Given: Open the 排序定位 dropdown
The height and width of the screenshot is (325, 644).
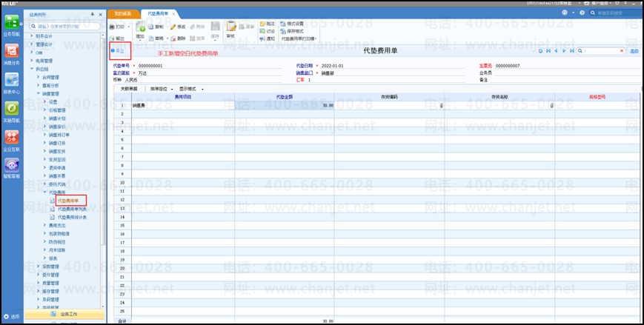Looking at the screenshot, I should (161, 89).
